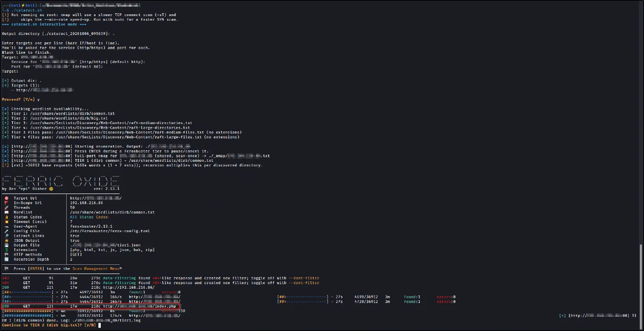This screenshot has height=331, width=644.
Task: Click the target emoji beside Target Url
Action: (6, 198)
